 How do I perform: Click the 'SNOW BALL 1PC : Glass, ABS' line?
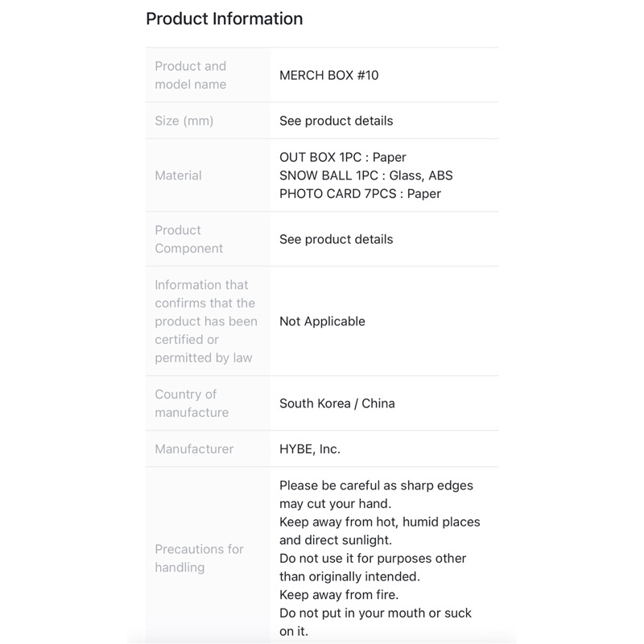pos(366,175)
